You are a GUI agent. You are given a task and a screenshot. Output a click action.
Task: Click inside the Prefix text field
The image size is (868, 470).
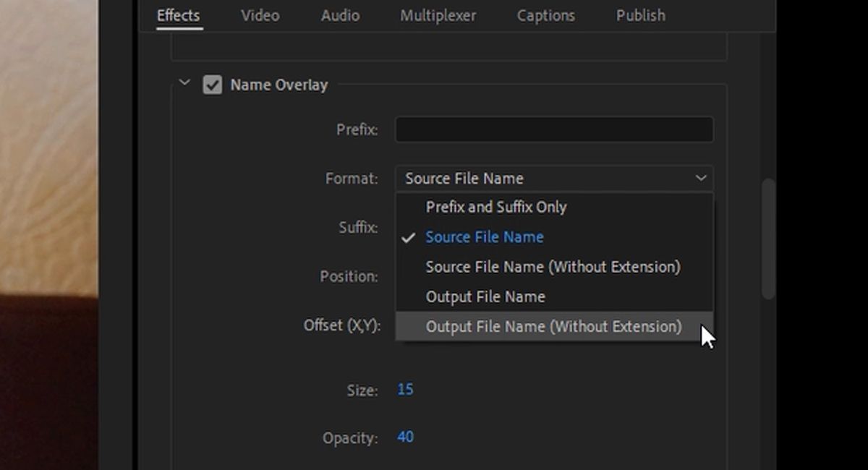coord(554,129)
